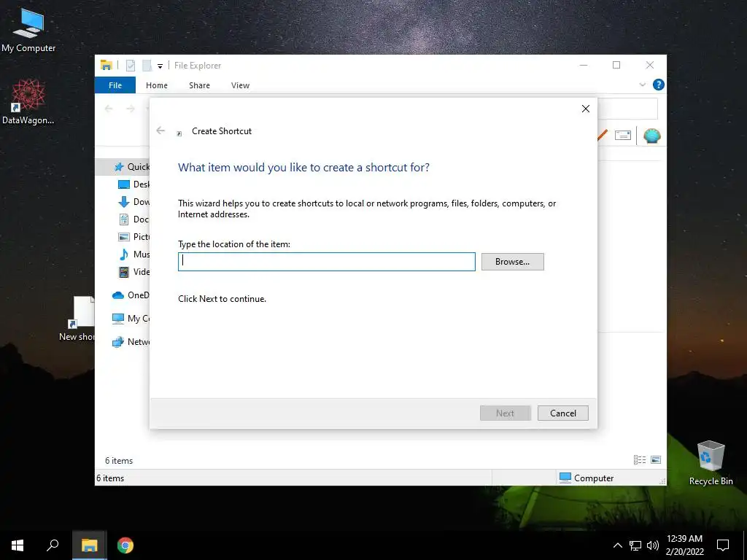747x560 pixels.
Task: Click the email card toolbar icon
Action: [623, 135]
